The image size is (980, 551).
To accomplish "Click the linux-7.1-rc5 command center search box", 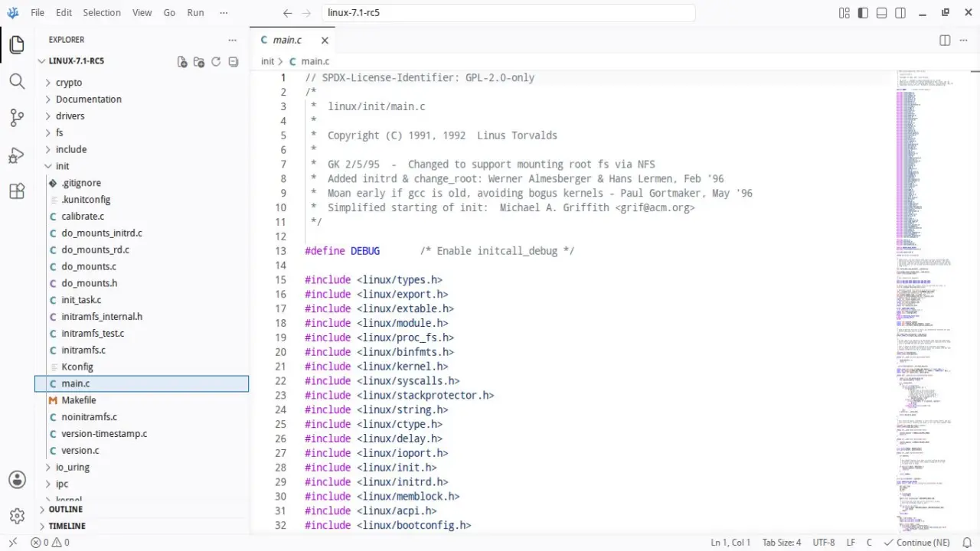I will tap(508, 13).
